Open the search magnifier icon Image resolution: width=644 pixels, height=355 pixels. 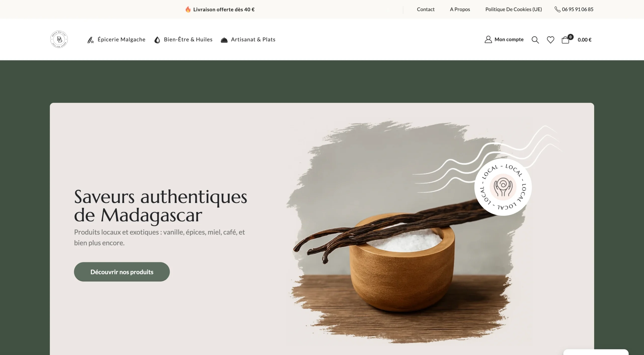(x=535, y=40)
